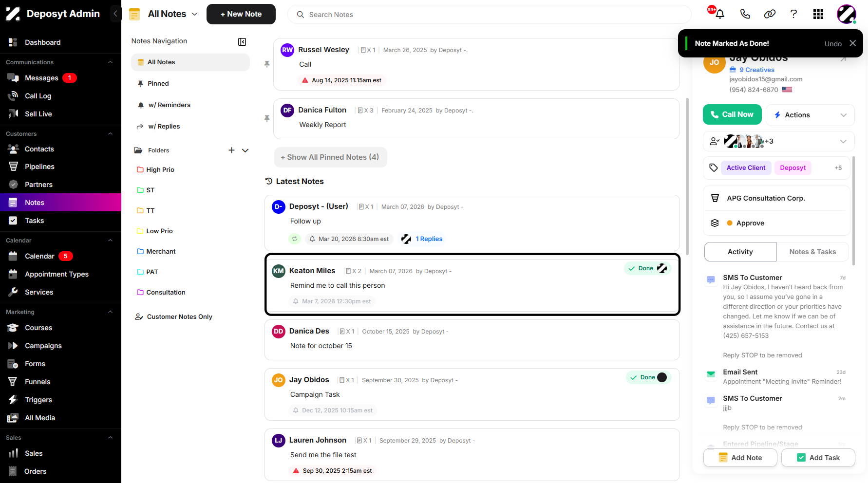
Task: Click in the Search Notes field
Action: click(x=490, y=15)
